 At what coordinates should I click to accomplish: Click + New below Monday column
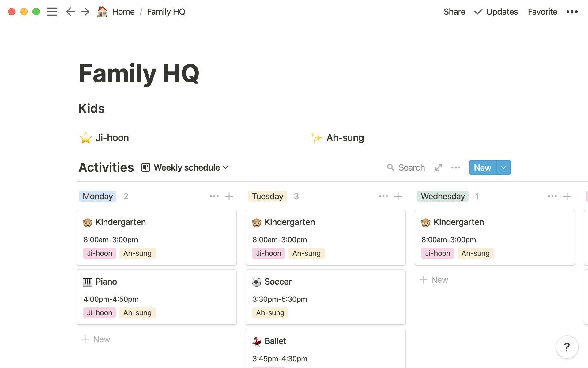[x=96, y=339]
